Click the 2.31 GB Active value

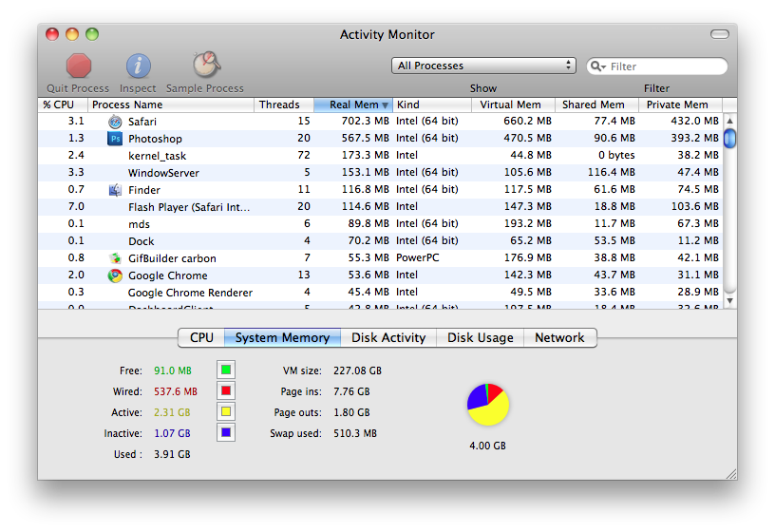[172, 412]
